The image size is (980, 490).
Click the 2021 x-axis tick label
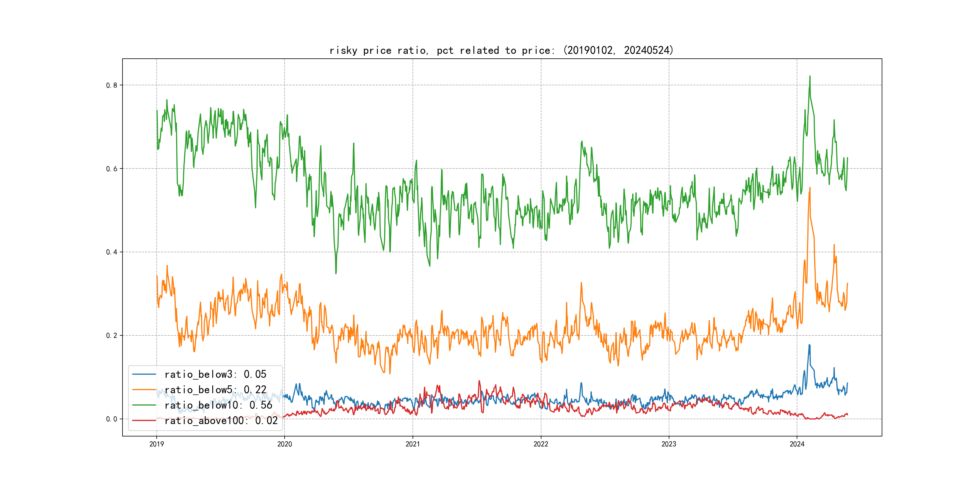tap(413, 444)
